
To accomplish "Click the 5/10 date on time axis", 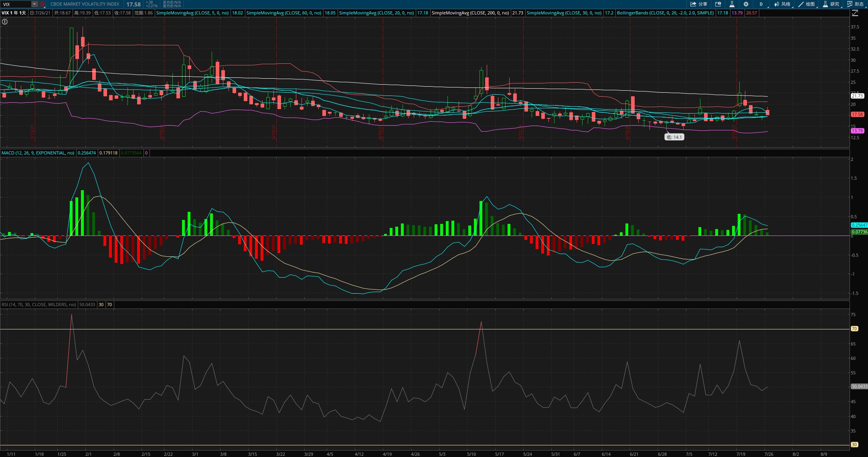I will pyautogui.click(x=471, y=454).
